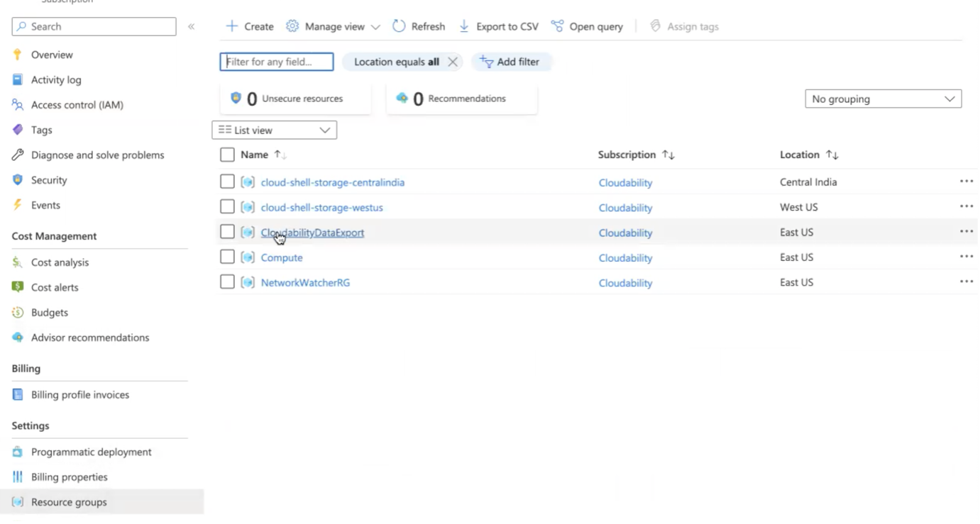Click the Cost analysis icon
Viewport: 980px width, 524px height.
(18, 262)
